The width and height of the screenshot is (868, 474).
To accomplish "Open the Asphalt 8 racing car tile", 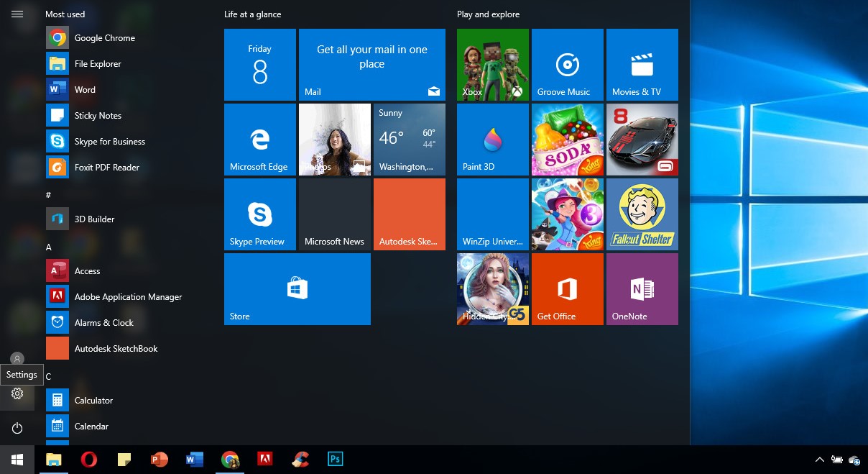I will [642, 140].
